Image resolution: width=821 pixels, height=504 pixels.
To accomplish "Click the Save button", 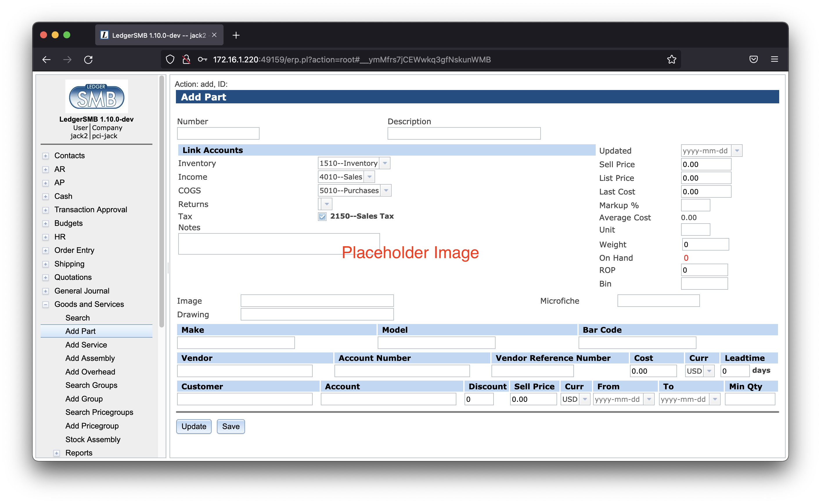I will coord(231,426).
